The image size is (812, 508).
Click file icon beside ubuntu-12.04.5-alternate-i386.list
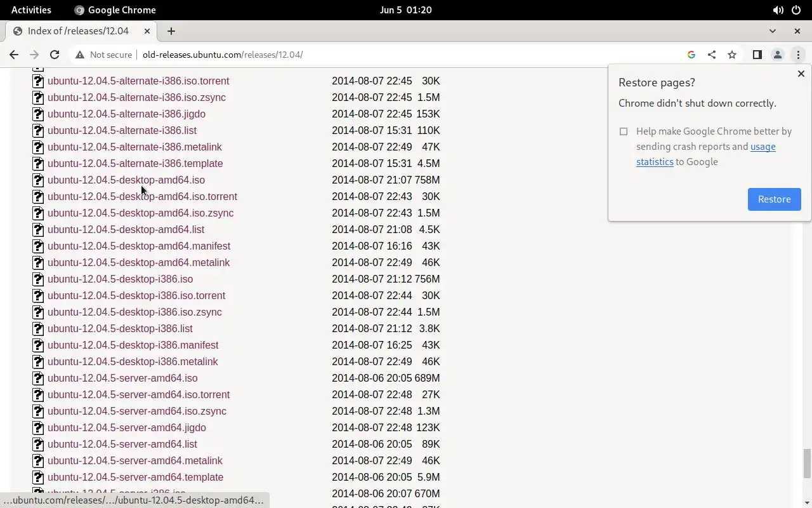38,131
